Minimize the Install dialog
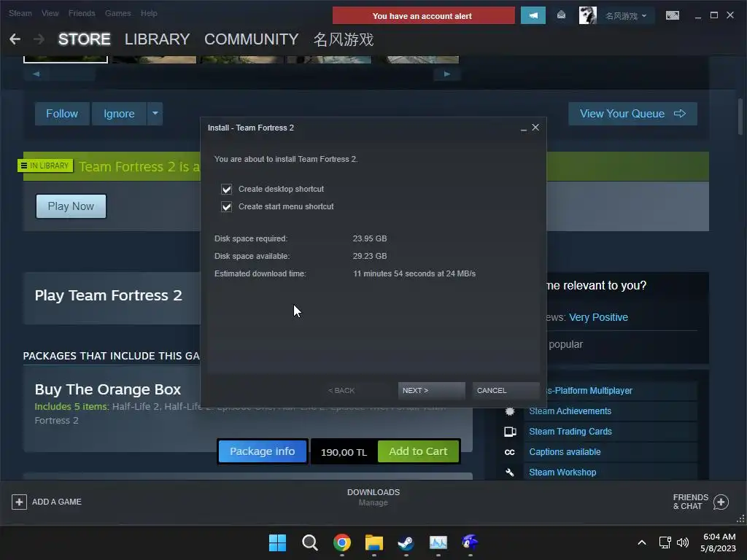The width and height of the screenshot is (747, 560). coord(524,128)
